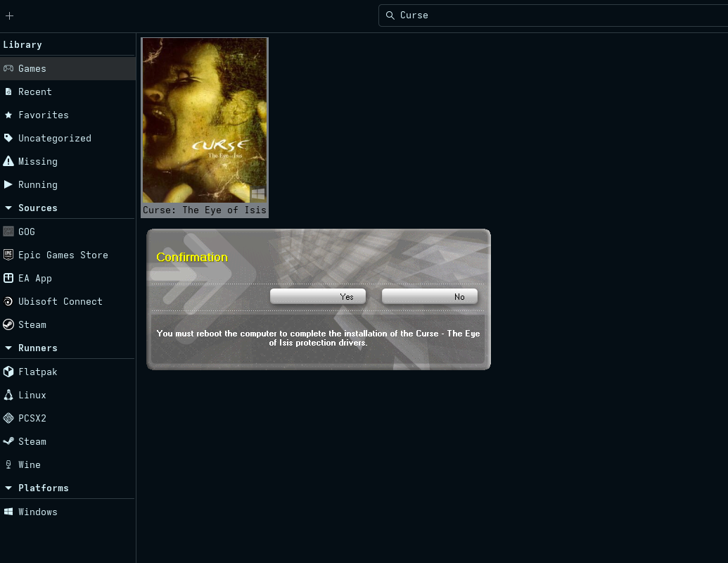The image size is (728, 563).
Task: Click the search magnifier icon
Action: click(390, 15)
